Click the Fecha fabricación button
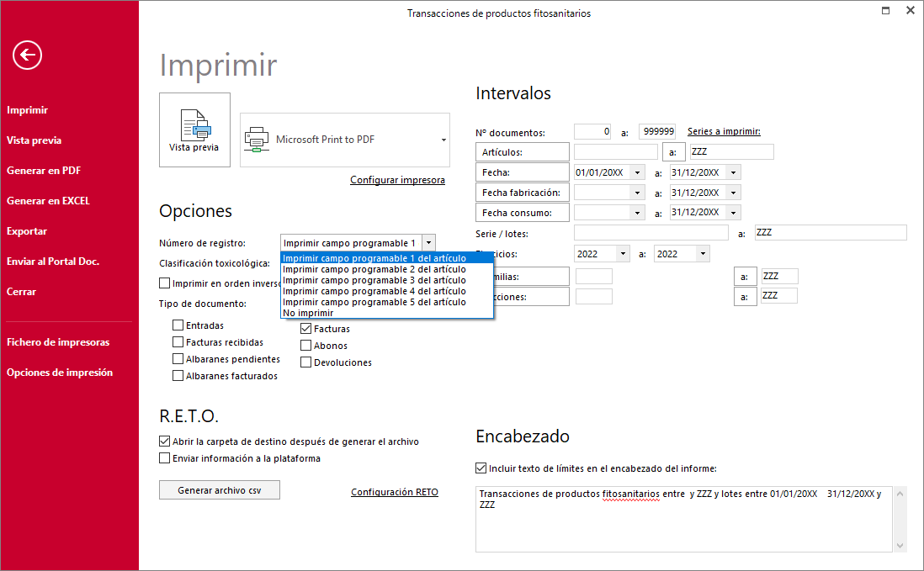This screenshot has width=924, height=571. (522, 193)
